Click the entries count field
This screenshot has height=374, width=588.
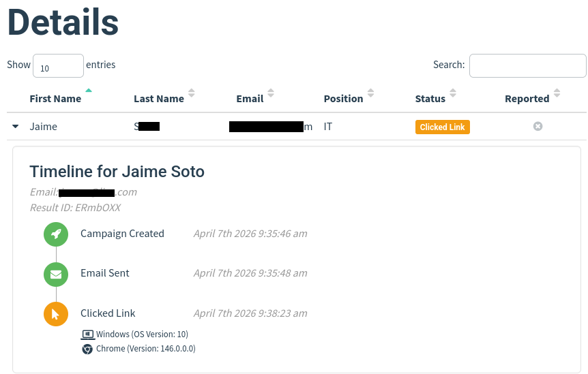pyautogui.click(x=58, y=67)
